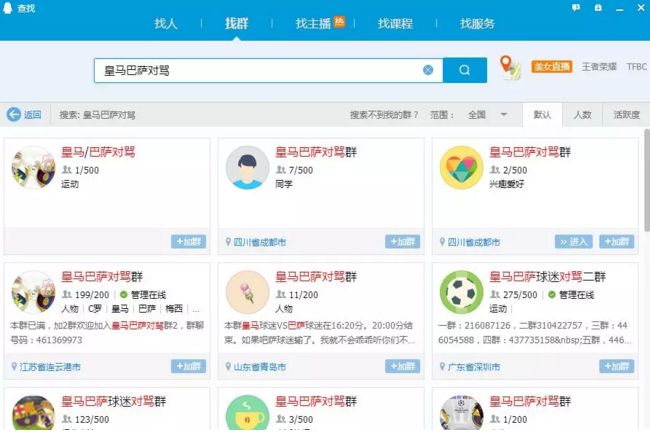Open the trophy avatar of the 1/200 group
Viewport: 650px width, 443px height.
tap(461, 413)
